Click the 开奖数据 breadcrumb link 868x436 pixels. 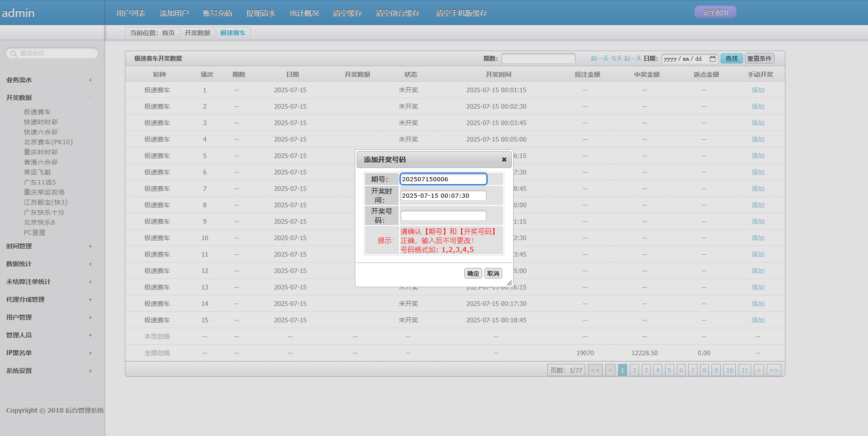click(198, 33)
